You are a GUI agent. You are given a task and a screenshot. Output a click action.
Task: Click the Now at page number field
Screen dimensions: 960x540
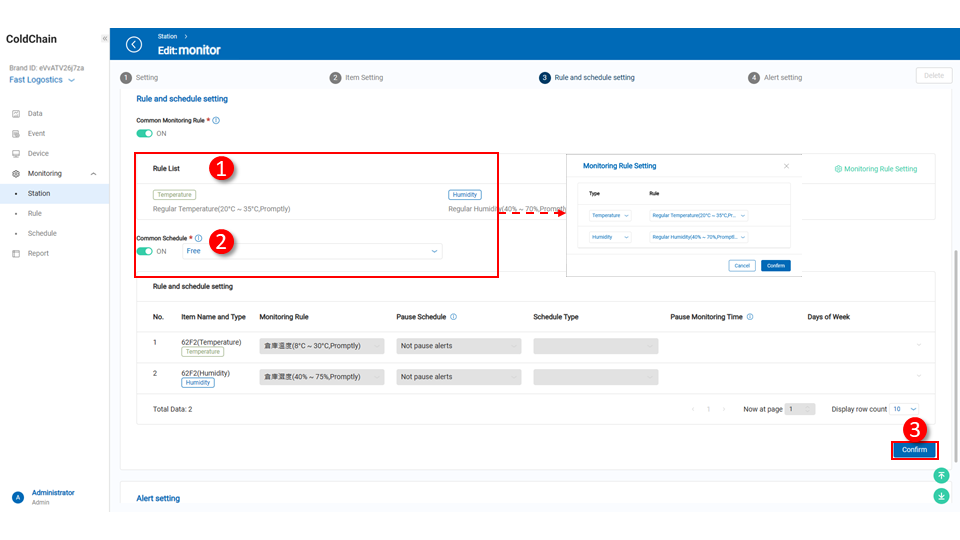(800, 409)
